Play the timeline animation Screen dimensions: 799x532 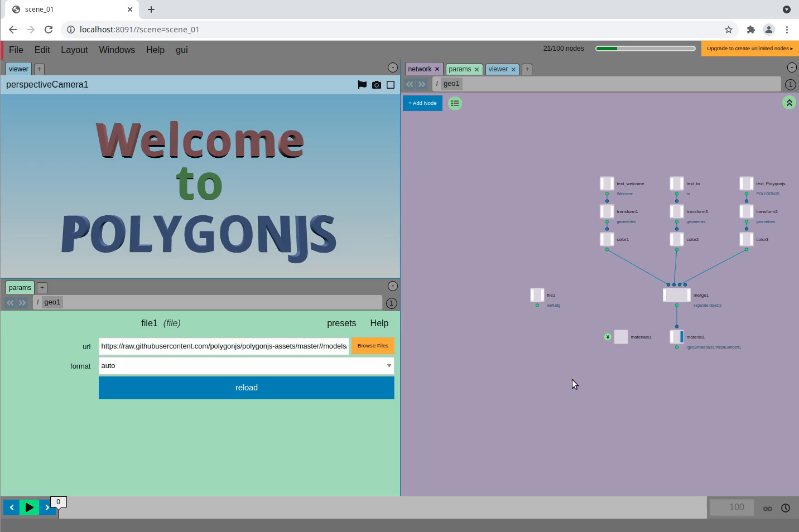30,507
